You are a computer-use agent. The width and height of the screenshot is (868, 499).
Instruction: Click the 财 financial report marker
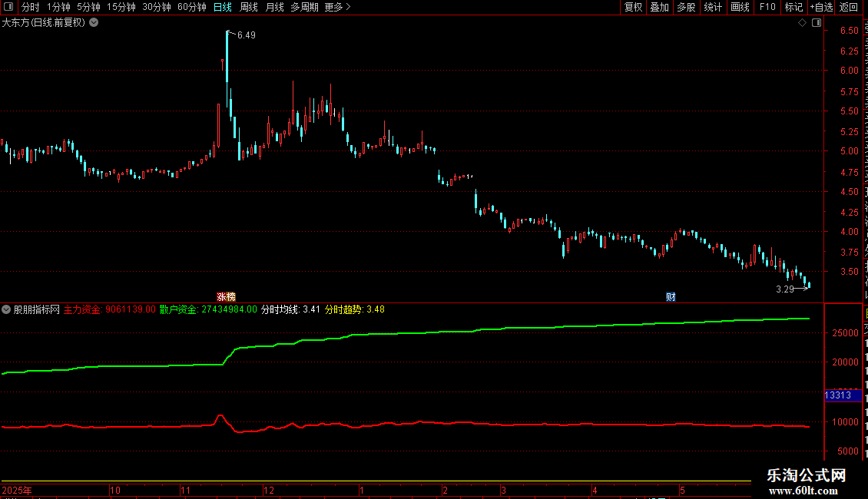click(671, 297)
